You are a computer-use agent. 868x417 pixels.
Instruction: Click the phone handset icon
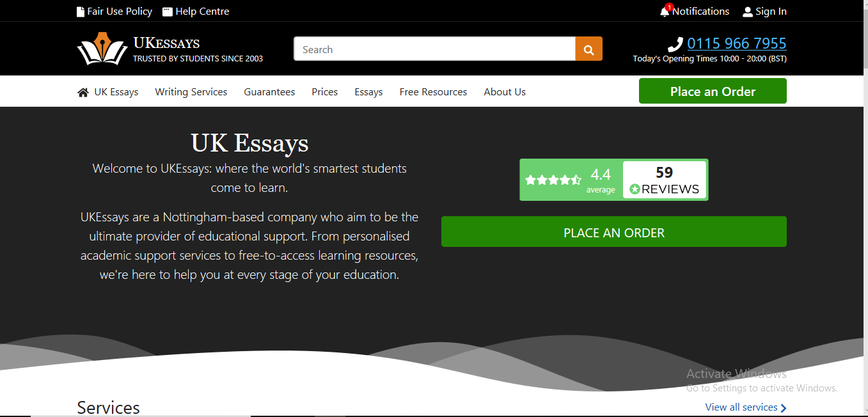click(675, 44)
